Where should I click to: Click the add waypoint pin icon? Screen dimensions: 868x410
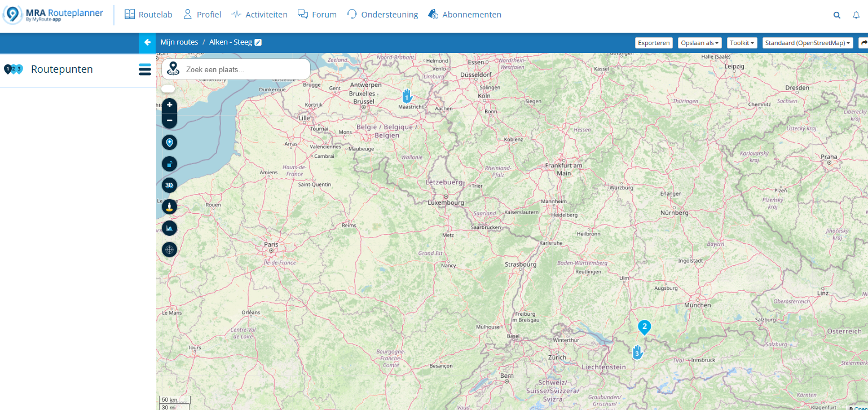coord(169,143)
